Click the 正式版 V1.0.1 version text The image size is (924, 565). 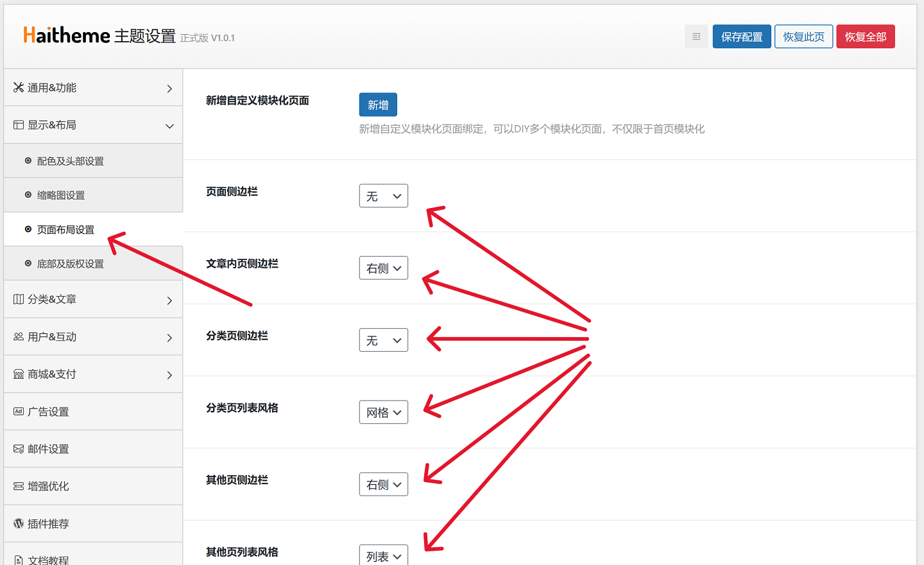[x=207, y=38]
